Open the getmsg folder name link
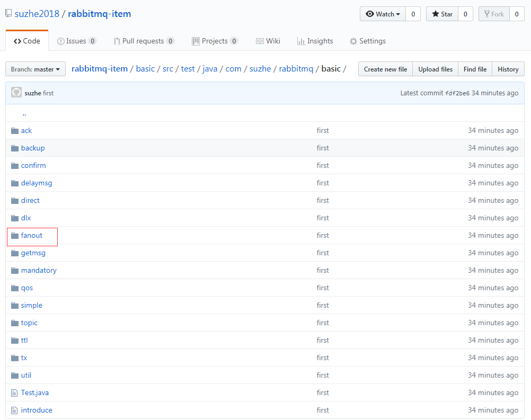Image resolution: width=531 pixels, height=420 pixels. (33, 253)
